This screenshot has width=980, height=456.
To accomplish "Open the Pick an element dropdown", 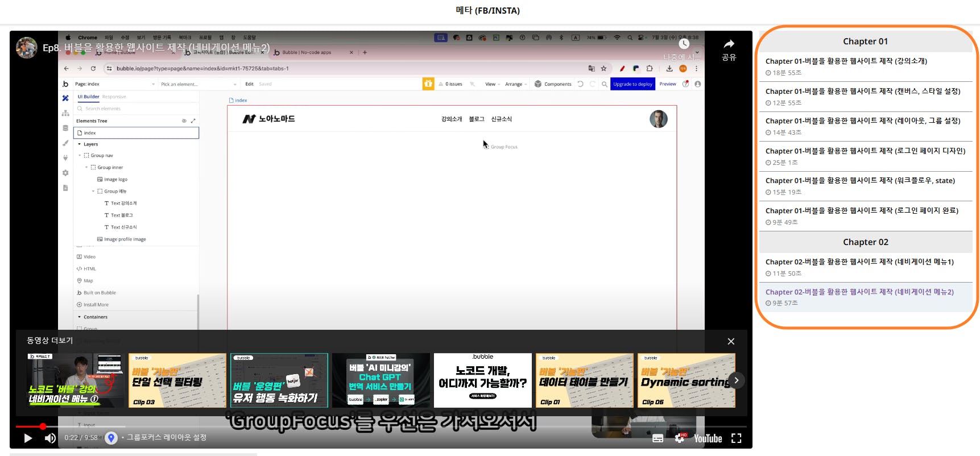I will coord(199,84).
